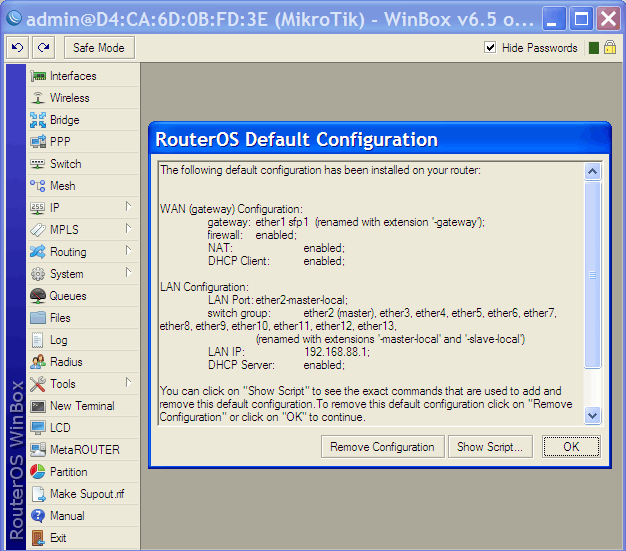Click scrollbar up arrow in configuration text
This screenshot has width=626, height=551.
pyautogui.click(x=592, y=172)
